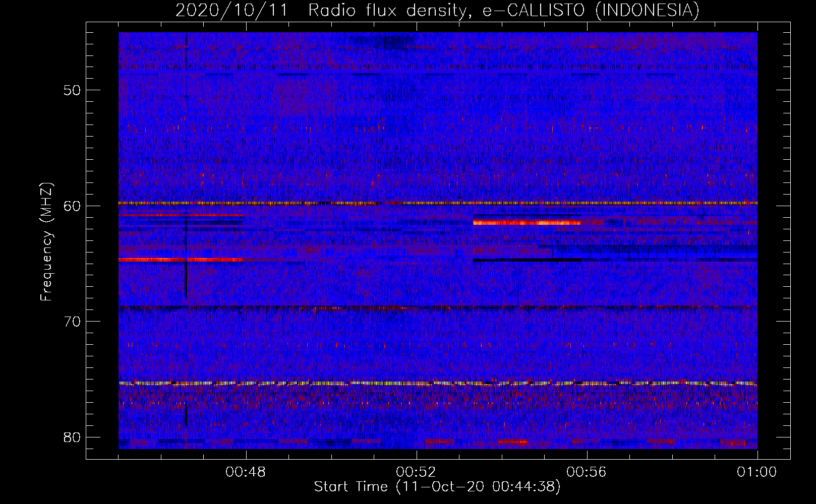Click the red emission band near 64.7 MHz
This screenshot has height=504, width=816.
click(x=181, y=260)
